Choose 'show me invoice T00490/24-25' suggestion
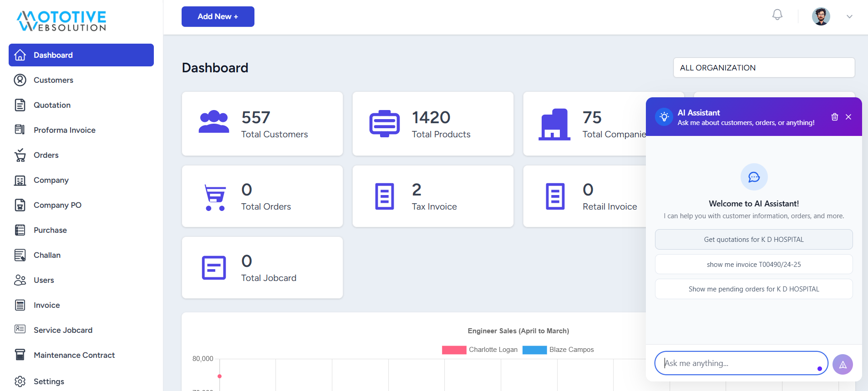Image resolution: width=868 pixels, height=391 pixels. pyautogui.click(x=753, y=264)
